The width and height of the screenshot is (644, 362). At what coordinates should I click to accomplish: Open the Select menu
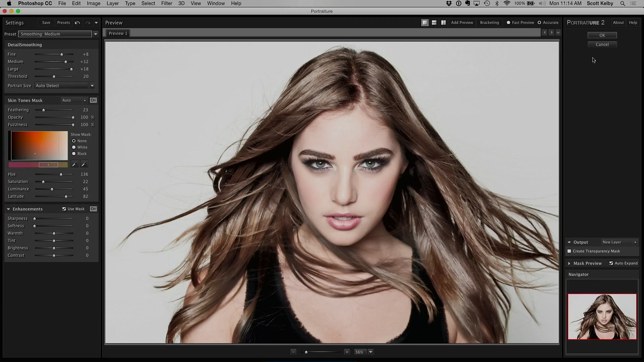click(148, 3)
